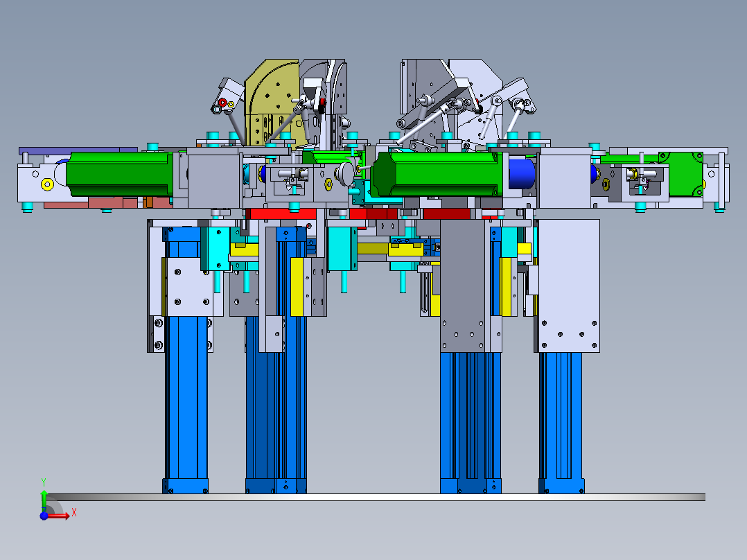
Task: Select the round gray knob disc at the center
Action: pos(345,173)
